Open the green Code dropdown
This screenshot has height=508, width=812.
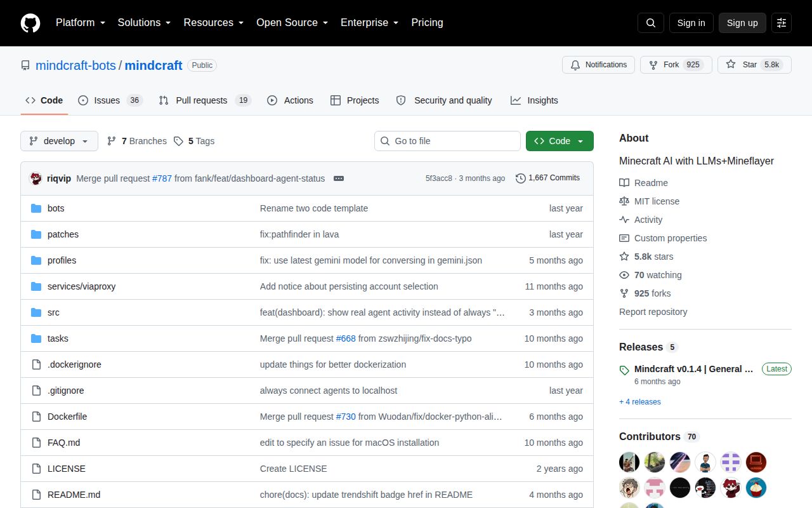pyautogui.click(x=560, y=141)
